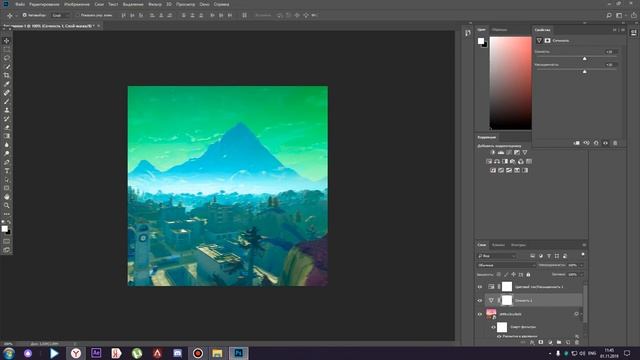
Task: Select the Zoom tool in toolbox
Action: point(7,206)
